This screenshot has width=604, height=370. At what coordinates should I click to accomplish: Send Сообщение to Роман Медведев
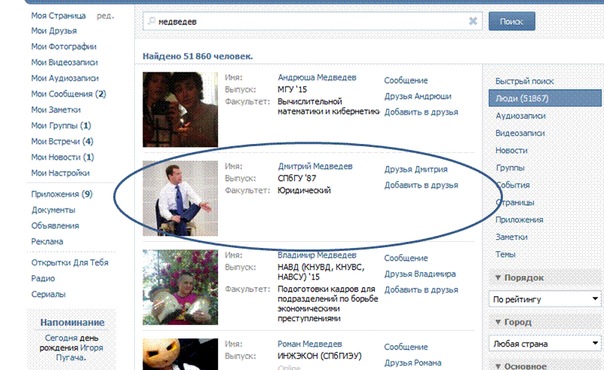click(406, 347)
